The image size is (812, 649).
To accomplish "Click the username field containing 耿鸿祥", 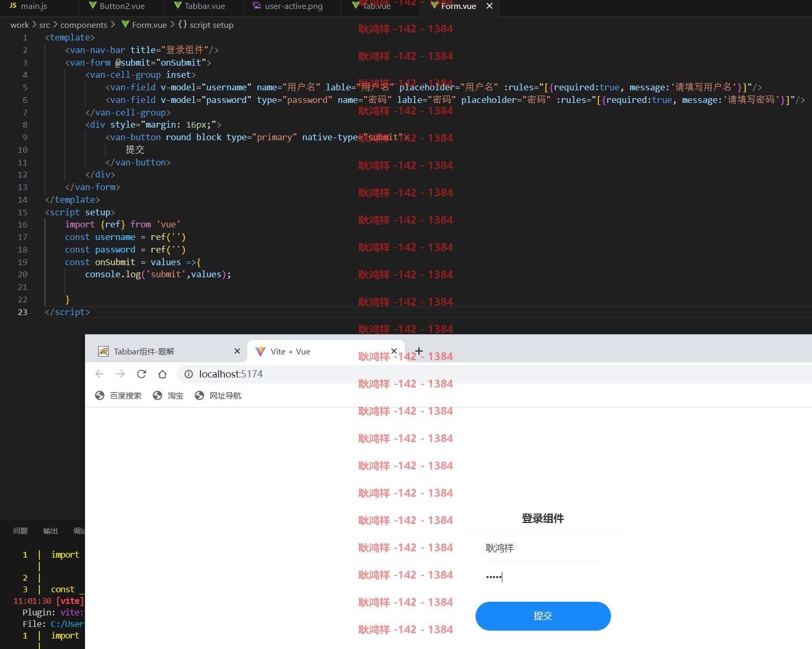I will click(543, 548).
